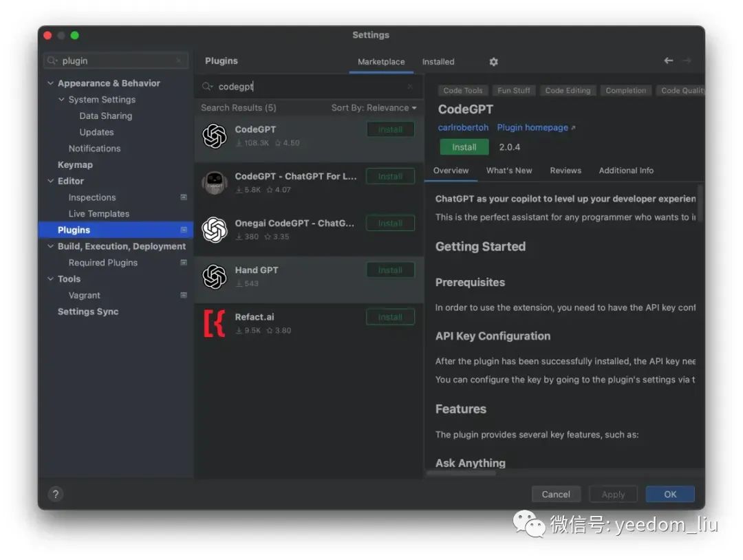The image size is (743, 560).
Task: Click the horizontal scrollbar under plugin description
Action: [x=461, y=473]
